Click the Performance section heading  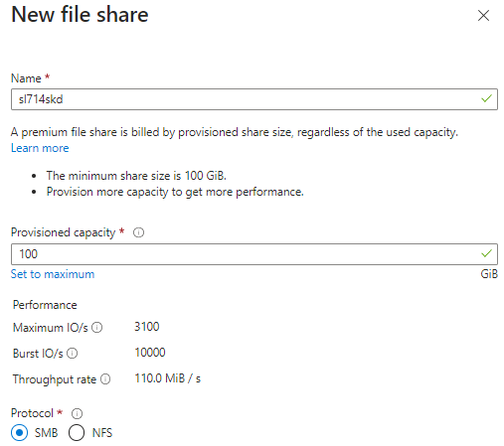click(45, 305)
